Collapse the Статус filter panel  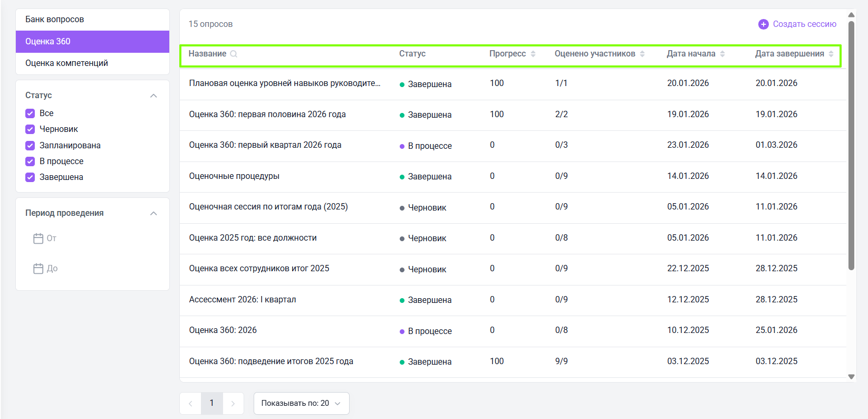pyautogui.click(x=153, y=96)
